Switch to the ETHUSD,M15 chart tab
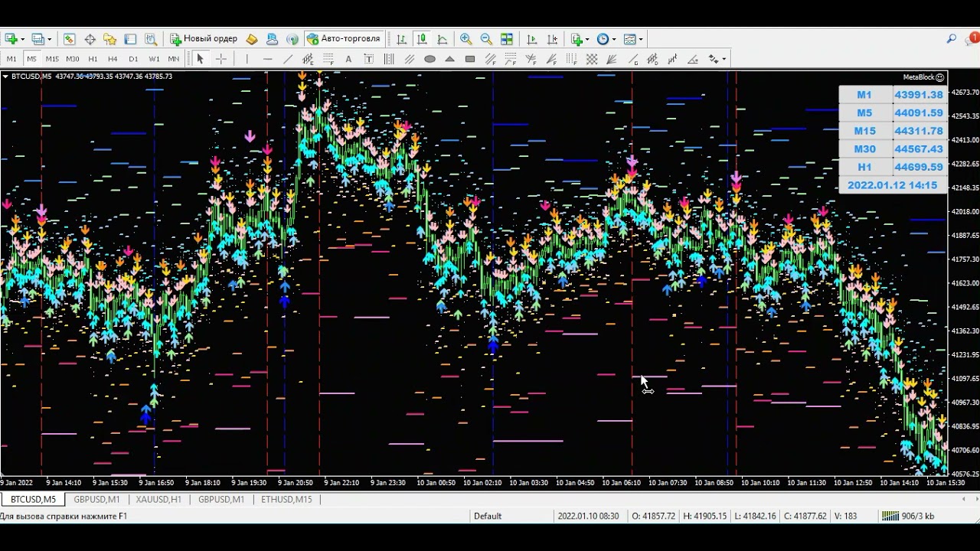 [286, 499]
